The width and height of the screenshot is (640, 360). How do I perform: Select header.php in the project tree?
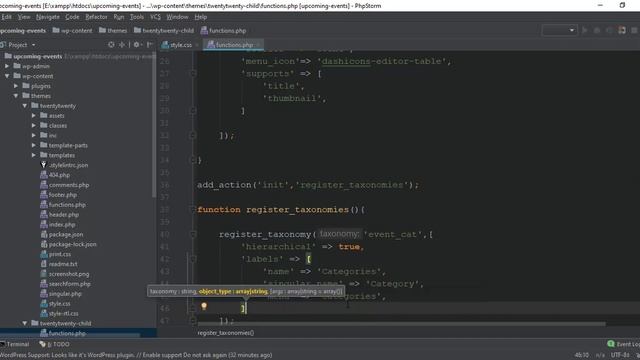pyautogui.click(x=60, y=214)
